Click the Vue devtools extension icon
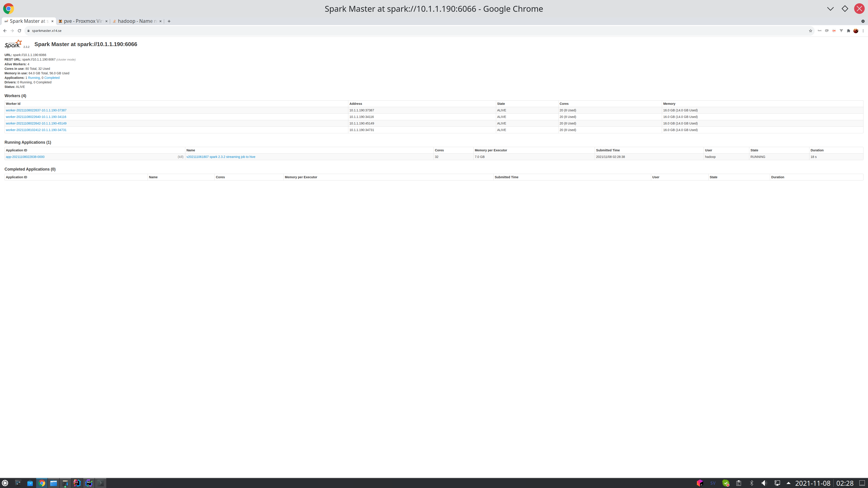This screenshot has height=488, width=868. (841, 31)
